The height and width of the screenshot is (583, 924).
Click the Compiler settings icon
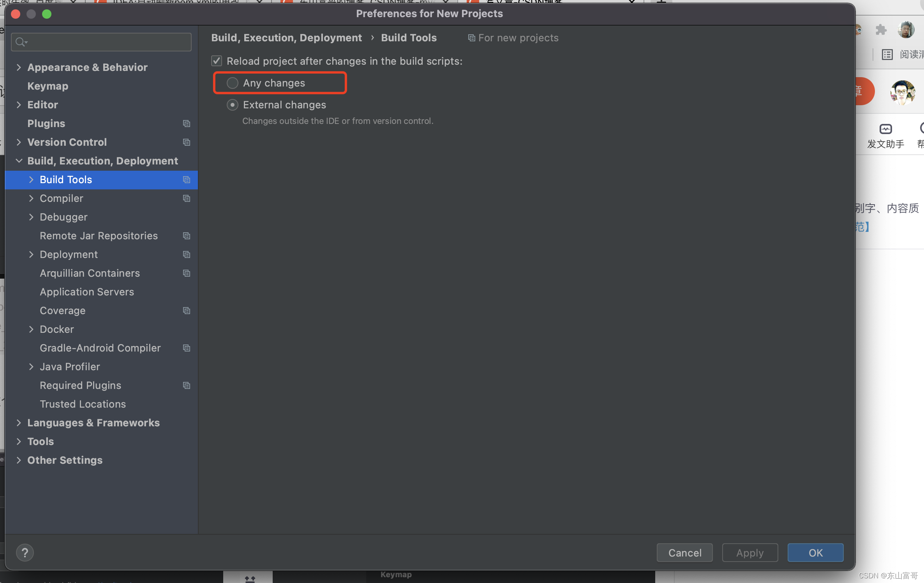pyautogui.click(x=187, y=198)
